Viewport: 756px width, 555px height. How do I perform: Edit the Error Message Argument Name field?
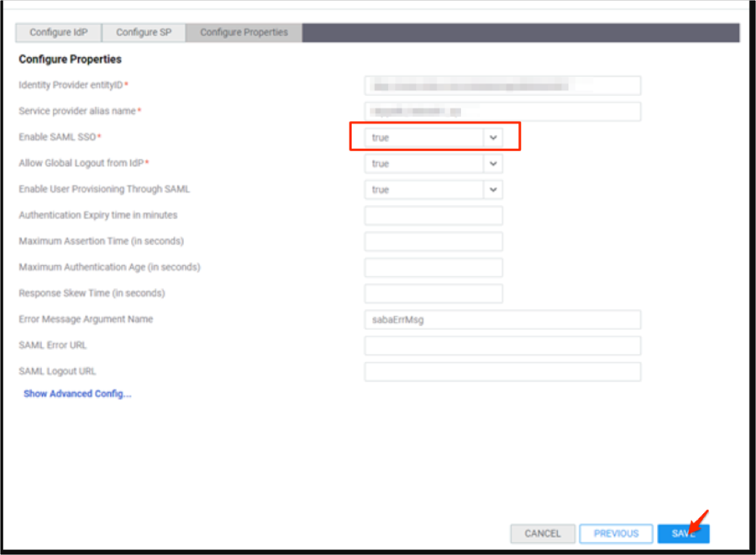coord(502,320)
